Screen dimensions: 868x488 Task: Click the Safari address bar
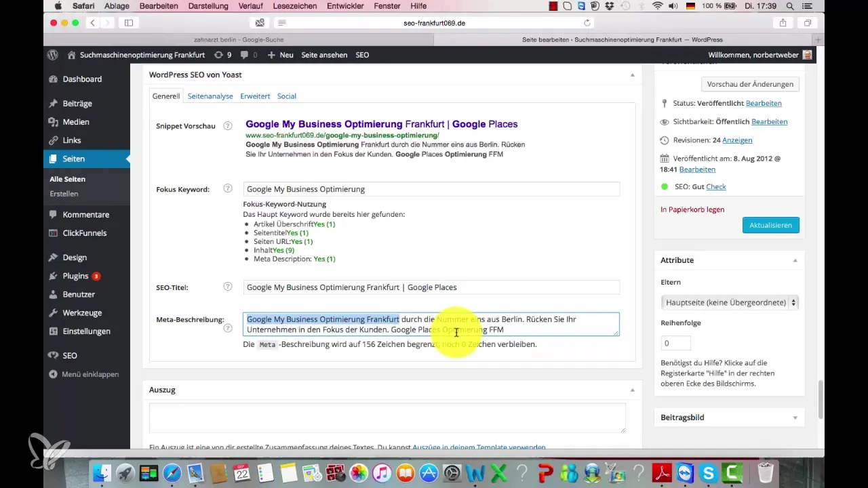(434, 22)
